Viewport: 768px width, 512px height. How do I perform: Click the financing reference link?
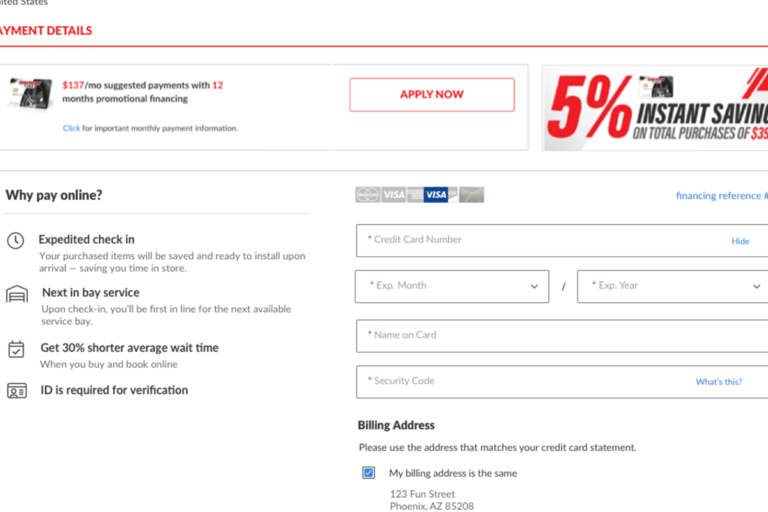(721, 195)
